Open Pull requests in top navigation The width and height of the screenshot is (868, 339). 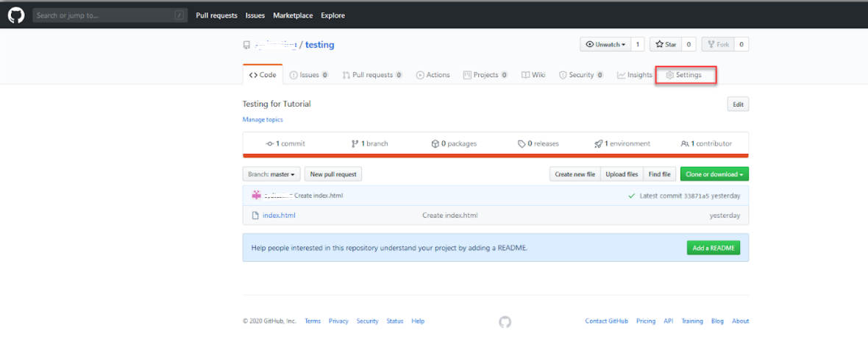pos(216,15)
